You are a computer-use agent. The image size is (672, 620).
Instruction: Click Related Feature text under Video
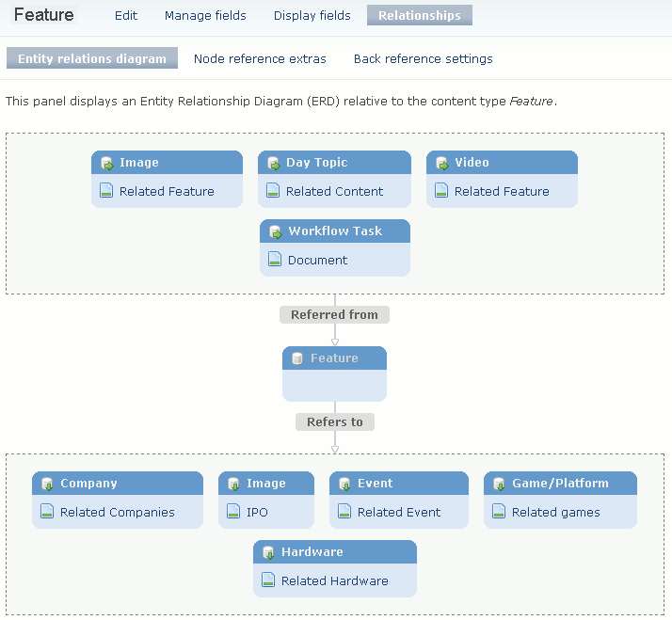(502, 191)
